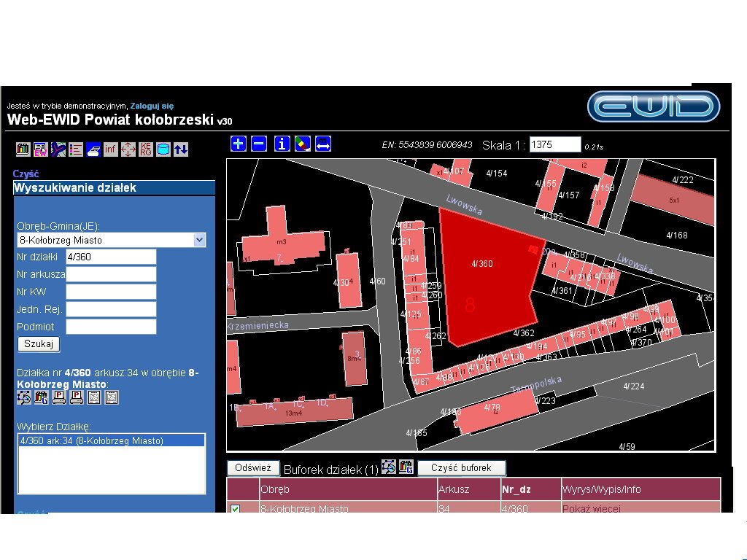The width and height of the screenshot is (747, 560).
Task: Select the four-arrow pan icon
Action: click(x=128, y=149)
